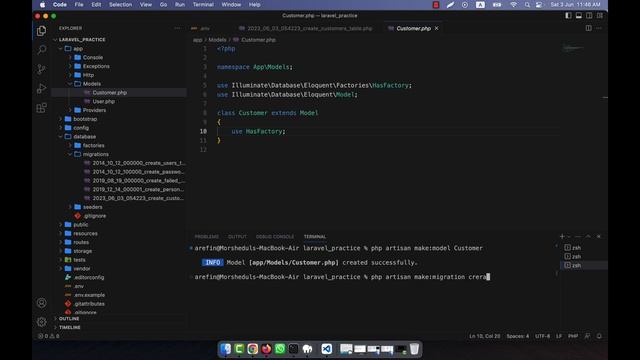640x360 pixels.
Task: Change end of line sequence LF
Action: (559, 336)
